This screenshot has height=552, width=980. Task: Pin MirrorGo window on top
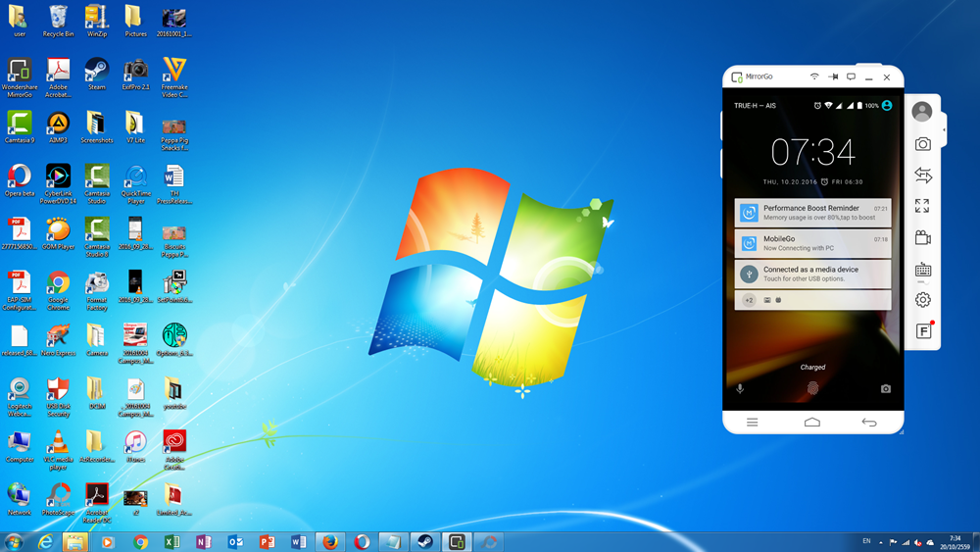832,76
